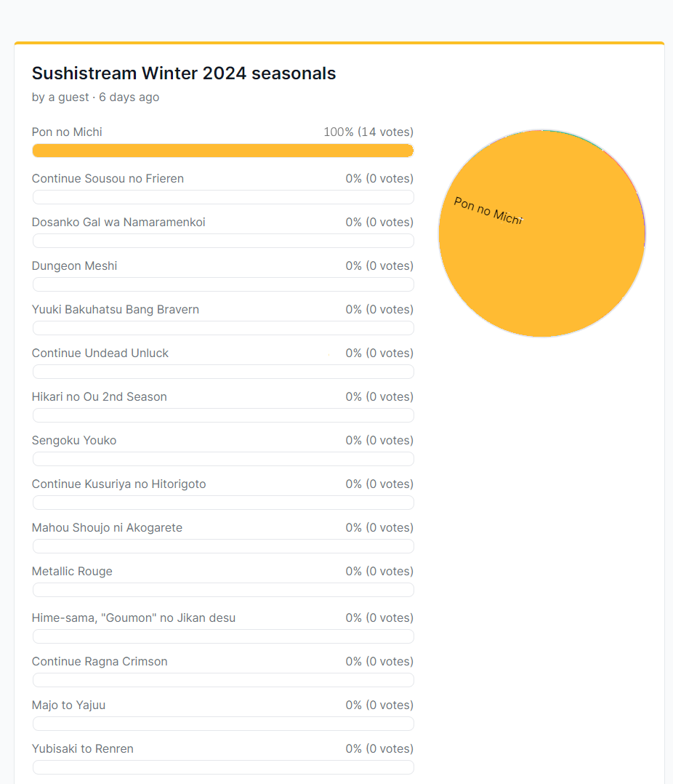Click the "100% (14 votes)" result text
Viewport: 673px width, 784px height.
coord(368,132)
